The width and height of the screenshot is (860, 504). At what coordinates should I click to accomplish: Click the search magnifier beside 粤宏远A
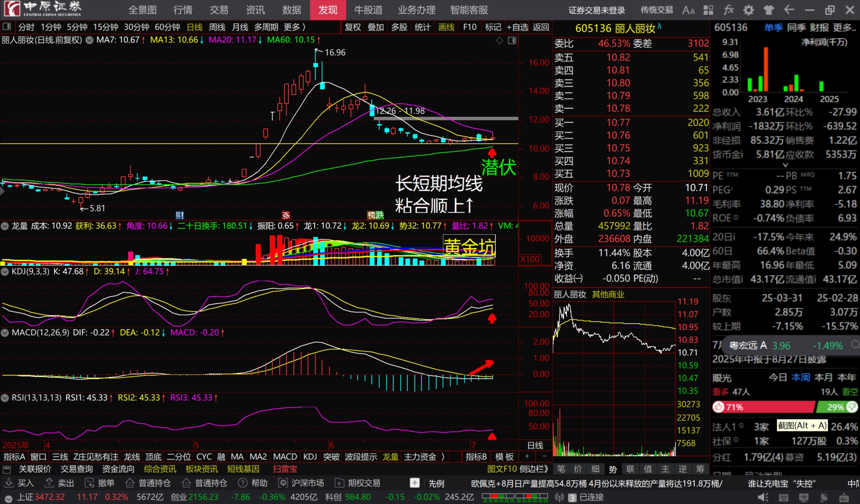coord(855,344)
